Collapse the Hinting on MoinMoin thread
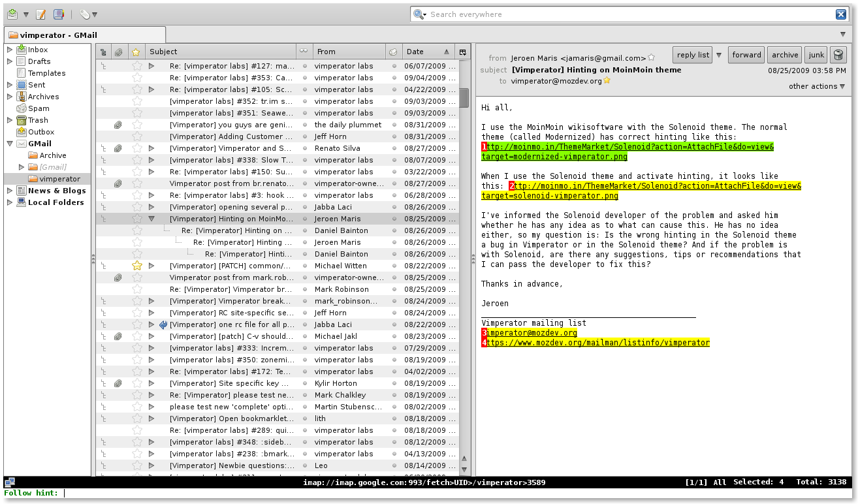 (x=151, y=219)
